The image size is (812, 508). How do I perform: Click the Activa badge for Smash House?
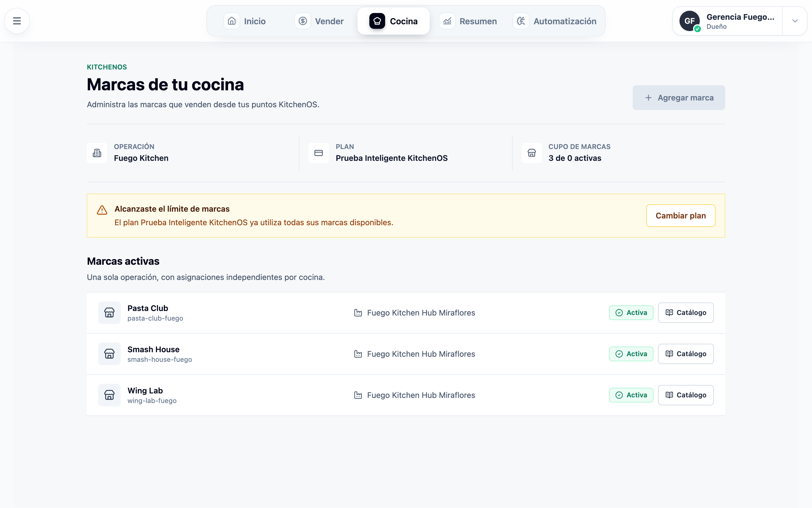click(631, 354)
